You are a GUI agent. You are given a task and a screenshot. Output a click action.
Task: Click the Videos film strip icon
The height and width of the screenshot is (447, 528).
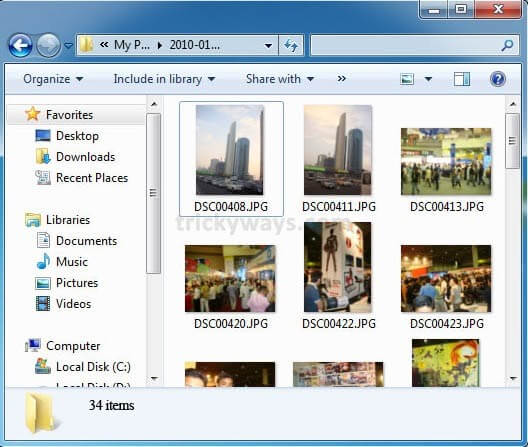[43, 304]
